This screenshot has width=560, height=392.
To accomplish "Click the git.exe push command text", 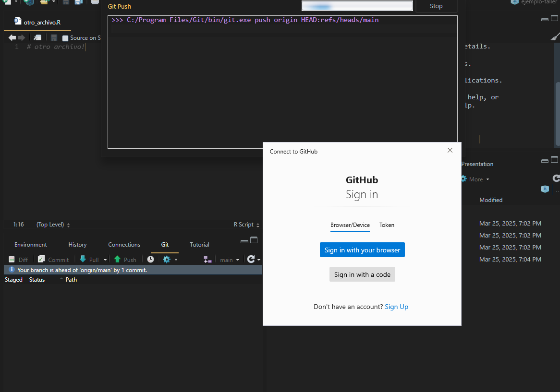I will coord(245,20).
